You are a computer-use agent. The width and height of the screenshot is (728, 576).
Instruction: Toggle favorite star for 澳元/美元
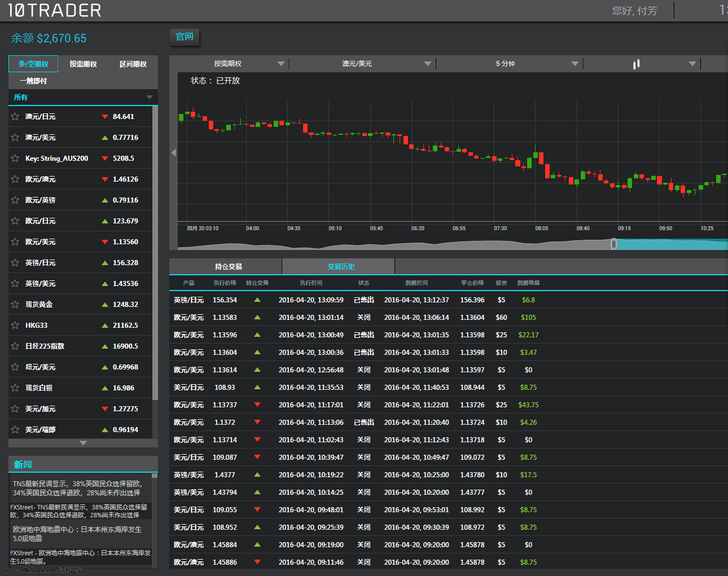pos(15,138)
